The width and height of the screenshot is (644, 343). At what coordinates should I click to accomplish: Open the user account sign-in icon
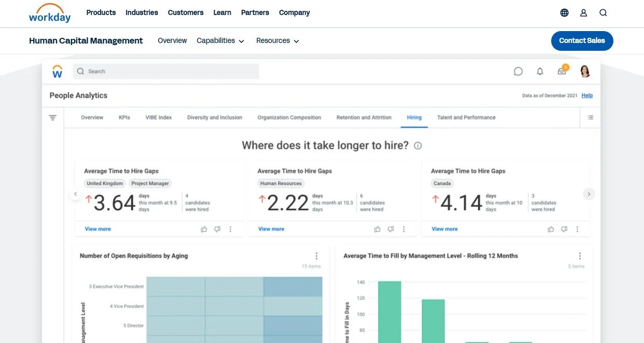pos(584,13)
